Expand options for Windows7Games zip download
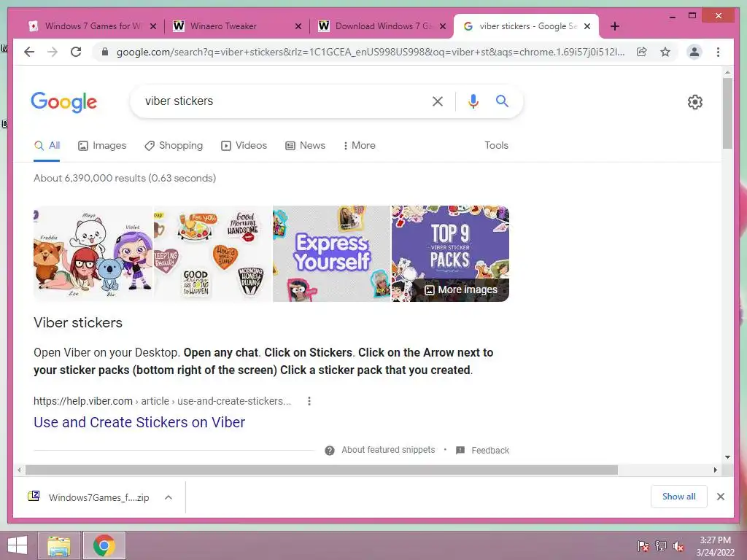 click(169, 497)
